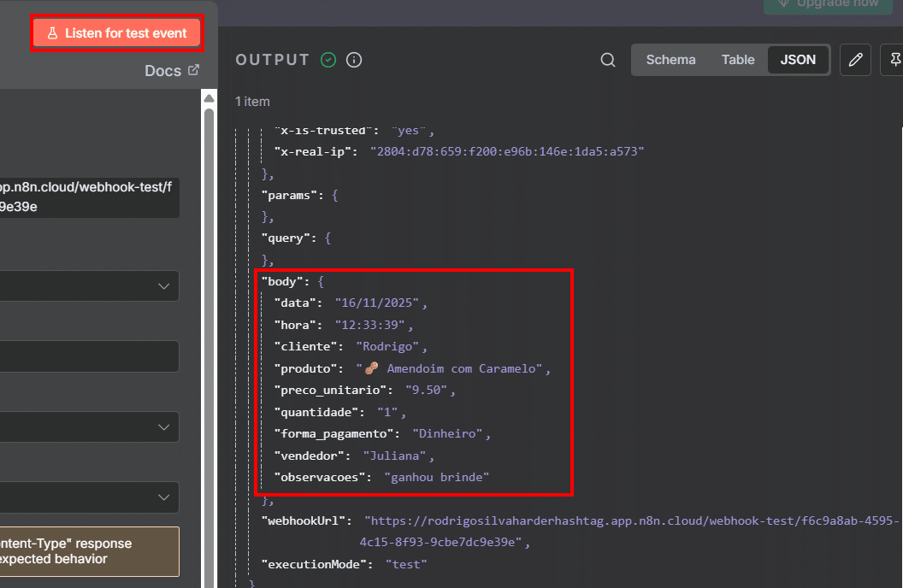
Task: Click the "1 item" count label
Action: click(x=252, y=102)
